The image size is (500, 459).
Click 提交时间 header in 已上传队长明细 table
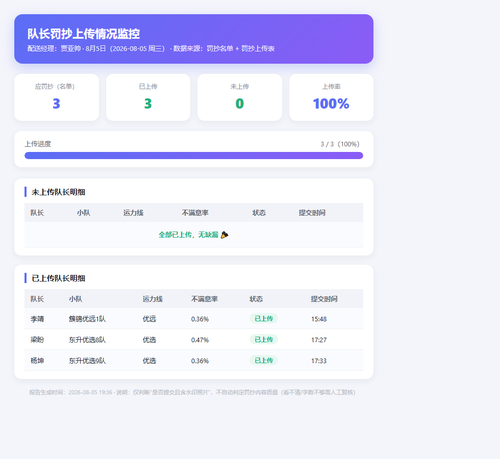click(x=324, y=299)
